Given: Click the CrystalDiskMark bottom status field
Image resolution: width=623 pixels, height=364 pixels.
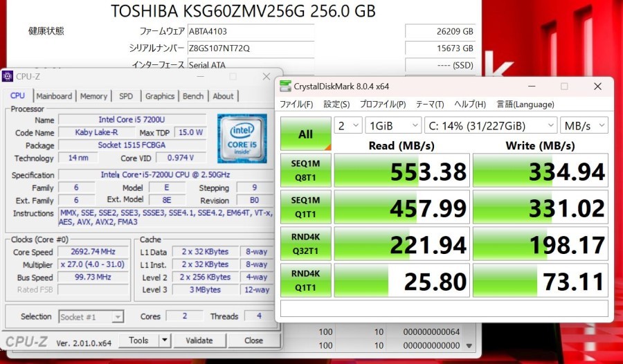Looking at the screenshot, I should point(444,309).
